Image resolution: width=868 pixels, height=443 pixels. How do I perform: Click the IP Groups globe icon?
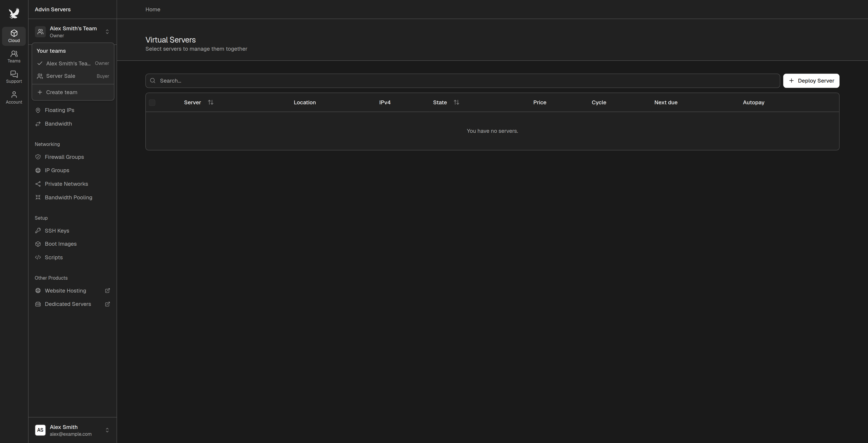tap(38, 170)
